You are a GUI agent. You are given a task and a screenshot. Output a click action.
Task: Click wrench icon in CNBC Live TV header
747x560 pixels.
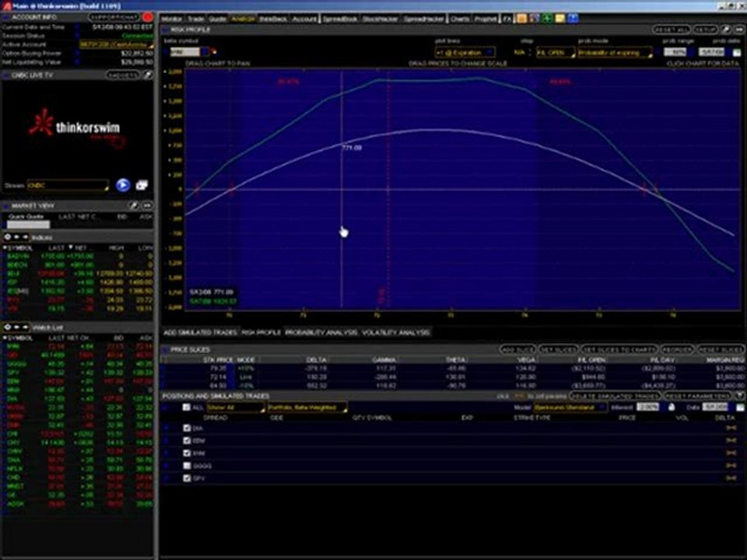click(x=148, y=75)
